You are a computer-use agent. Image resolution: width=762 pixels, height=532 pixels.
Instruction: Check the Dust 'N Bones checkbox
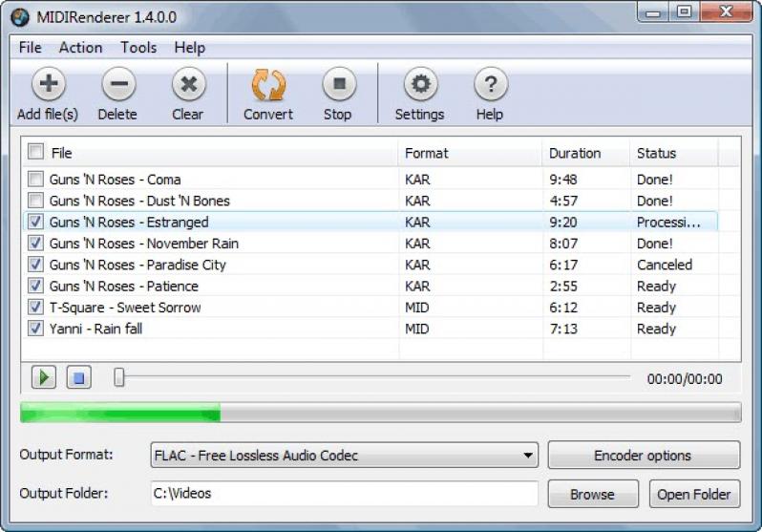coord(35,201)
